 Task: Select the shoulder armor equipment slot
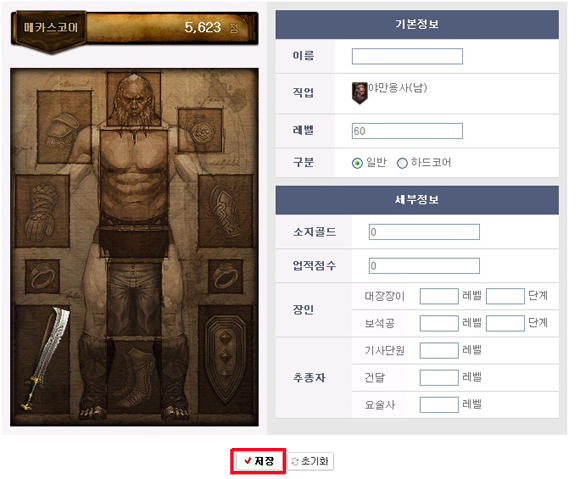tap(65, 127)
